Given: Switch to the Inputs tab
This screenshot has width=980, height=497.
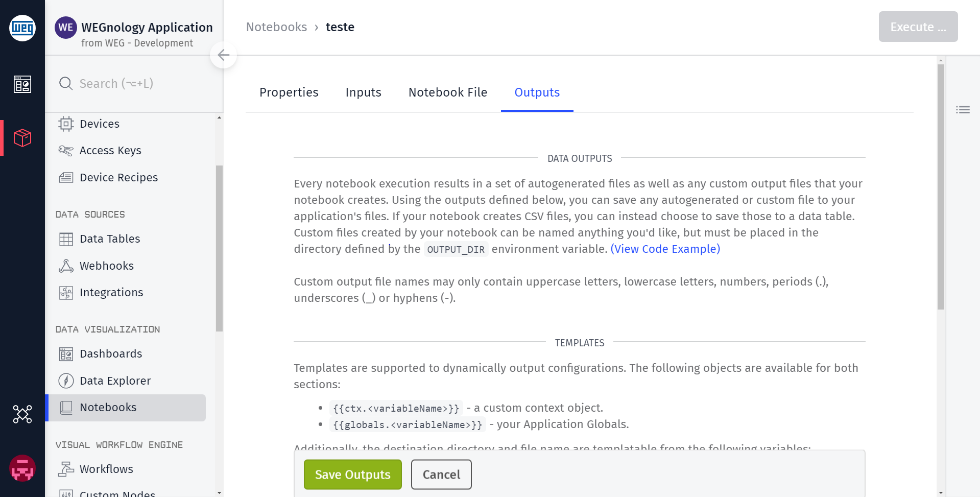Looking at the screenshot, I should click(363, 92).
